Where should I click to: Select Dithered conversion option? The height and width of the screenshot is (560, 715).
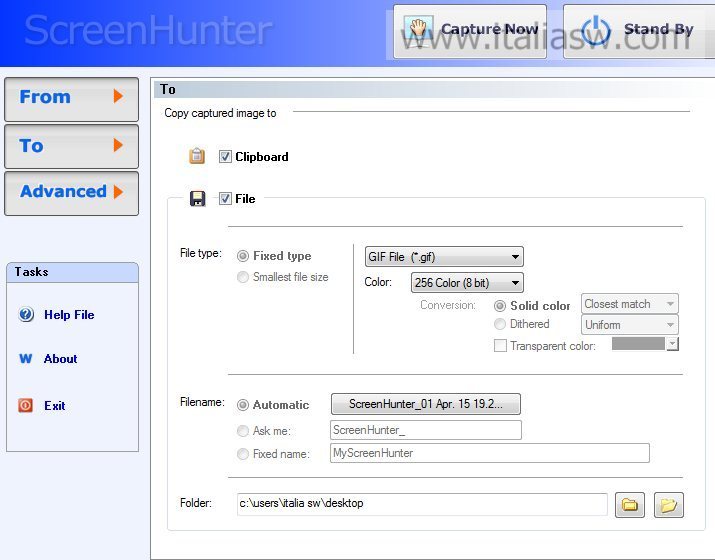click(x=500, y=324)
